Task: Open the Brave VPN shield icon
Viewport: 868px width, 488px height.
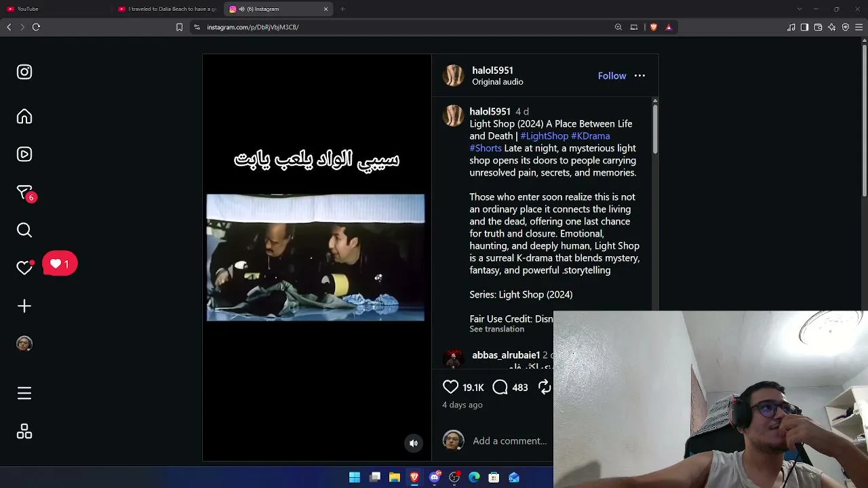Action: click(845, 27)
